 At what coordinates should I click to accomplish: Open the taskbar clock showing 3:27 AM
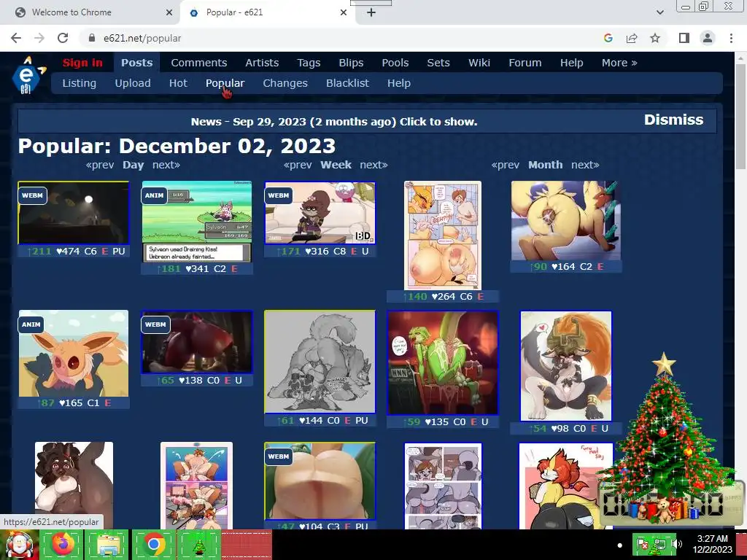coord(712,544)
